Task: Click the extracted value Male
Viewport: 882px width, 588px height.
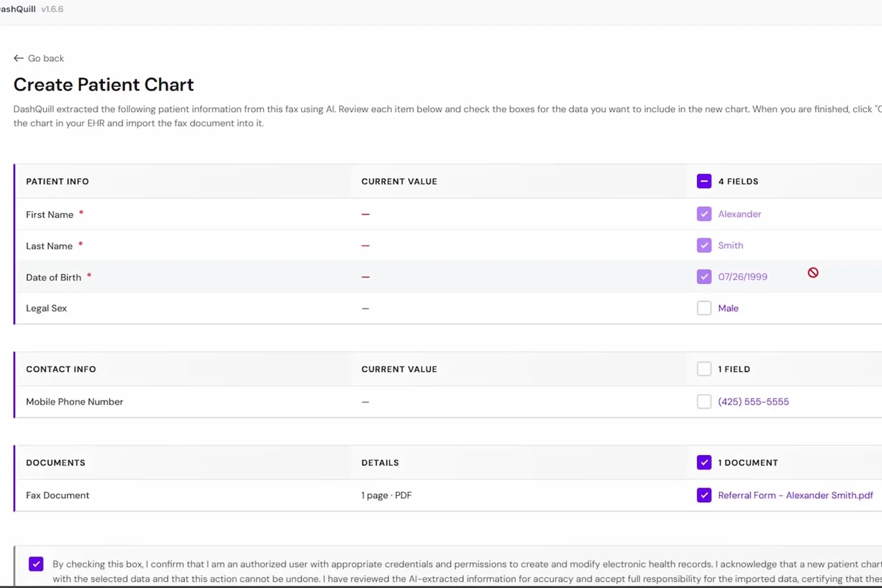Action: [x=728, y=308]
